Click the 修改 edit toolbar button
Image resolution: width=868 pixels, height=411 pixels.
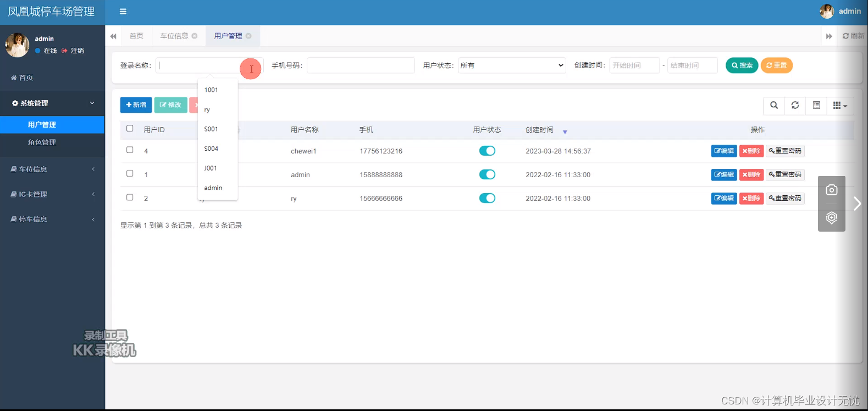tap(170, 105)
